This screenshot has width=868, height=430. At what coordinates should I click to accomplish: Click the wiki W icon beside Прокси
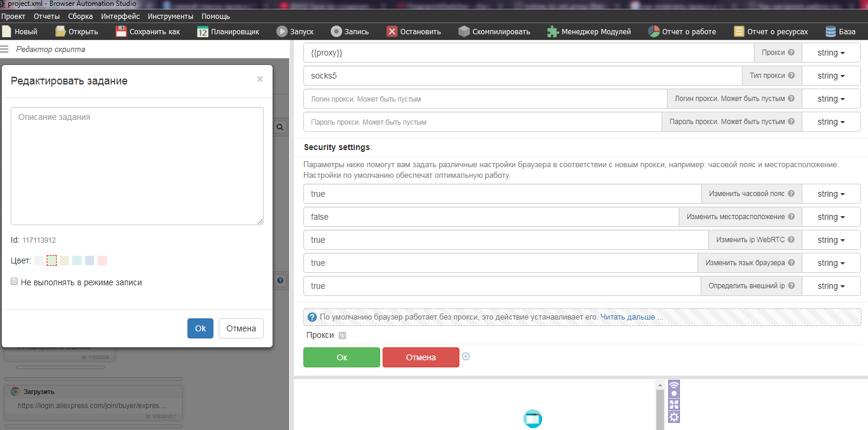[x=342, y=335]
